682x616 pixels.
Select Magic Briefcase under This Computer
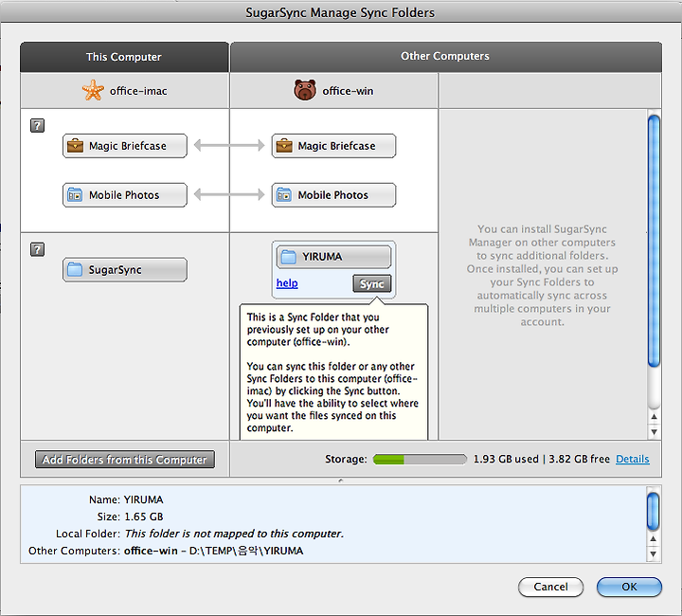[125, 146]
